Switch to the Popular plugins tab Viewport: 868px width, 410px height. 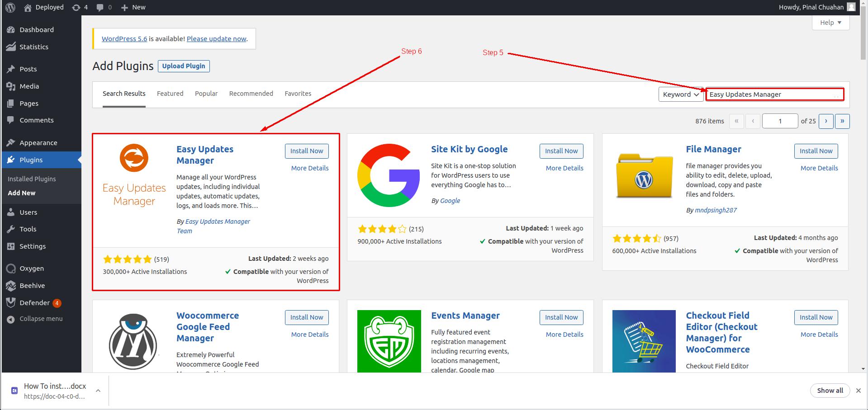(x=206, y=94)
